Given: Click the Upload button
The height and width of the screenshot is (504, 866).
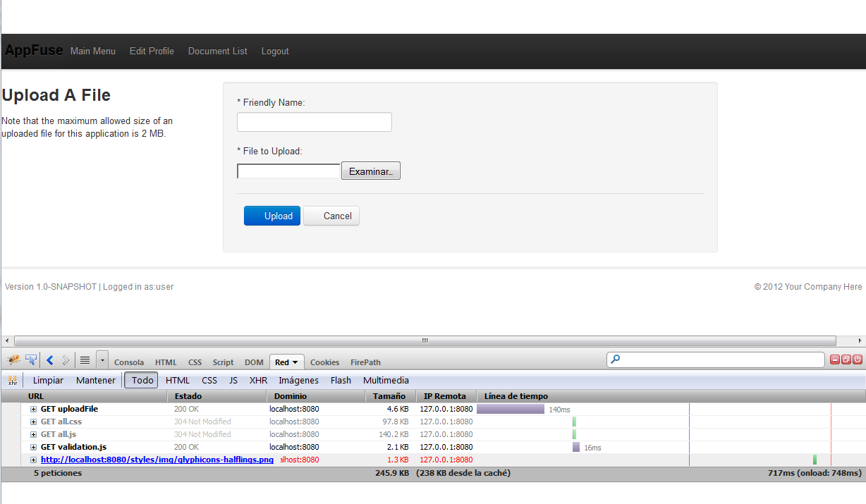Looking at the screenshot, I should 272,216.
